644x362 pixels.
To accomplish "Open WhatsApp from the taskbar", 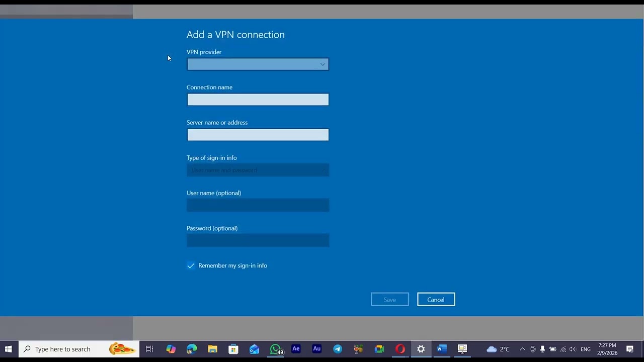I will tap(275, 349).
